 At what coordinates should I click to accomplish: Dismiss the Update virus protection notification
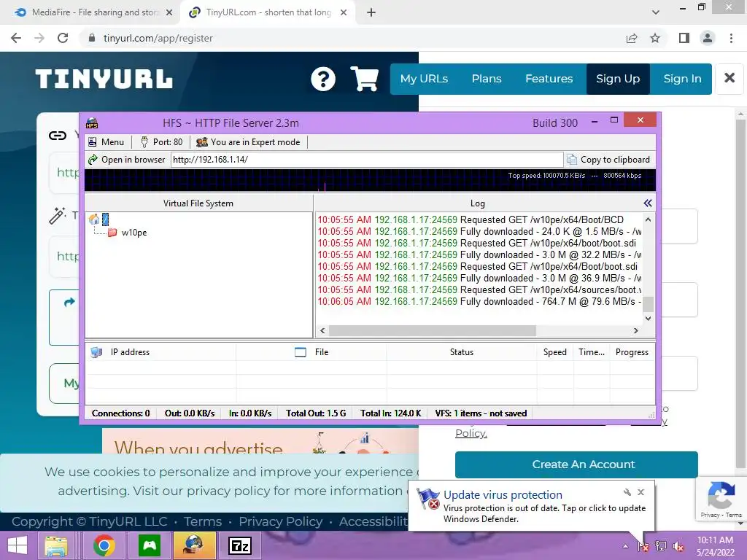[640, 492]
